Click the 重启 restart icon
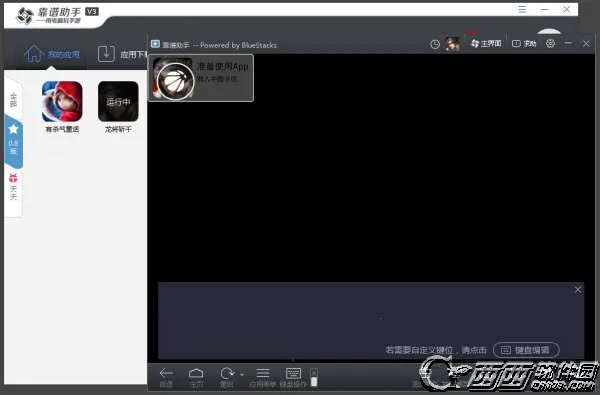 227,377
